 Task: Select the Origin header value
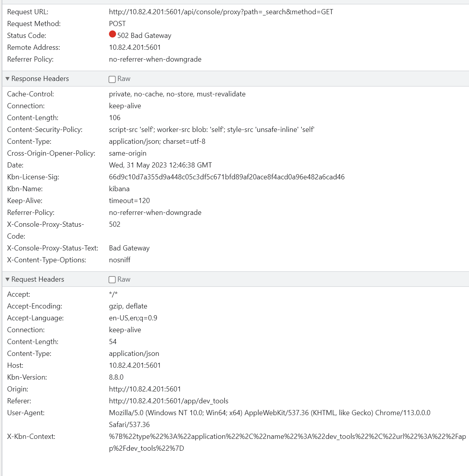click(145, 389)
